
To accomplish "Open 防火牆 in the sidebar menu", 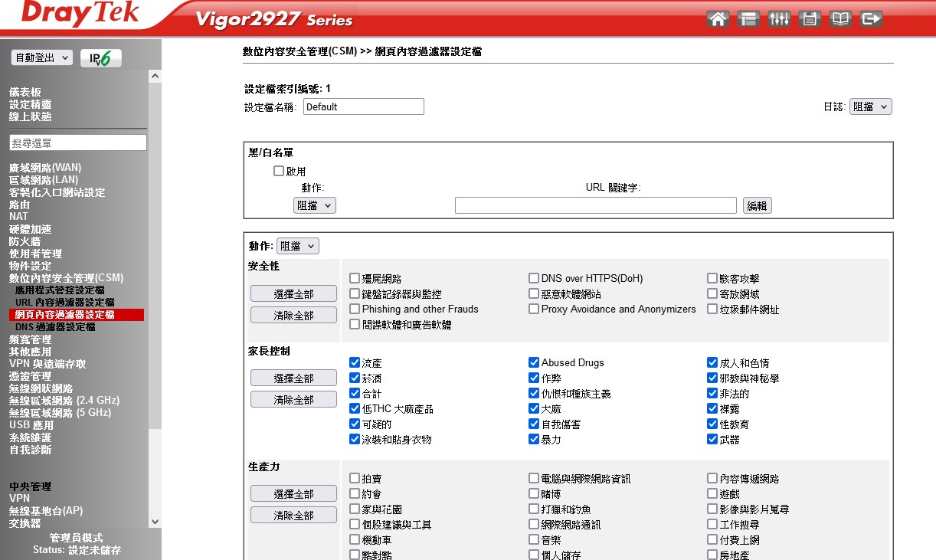I will (25, 241).
